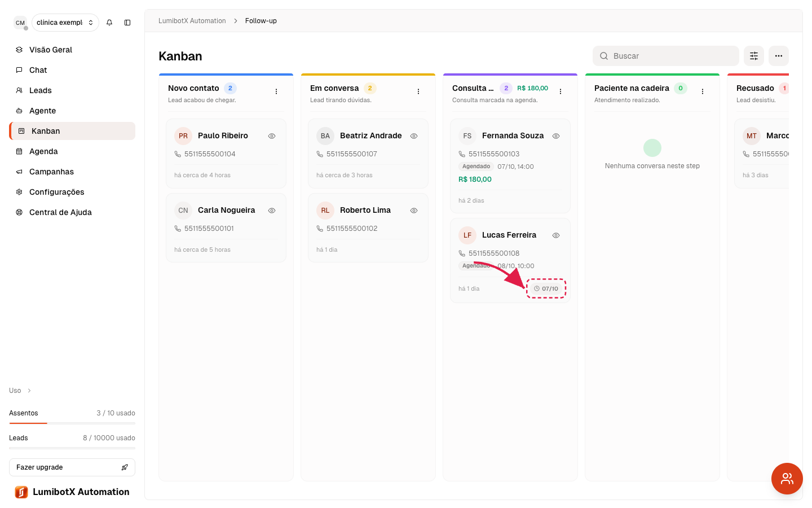Expand the Uso section chevron

click(x=29, y=391)
